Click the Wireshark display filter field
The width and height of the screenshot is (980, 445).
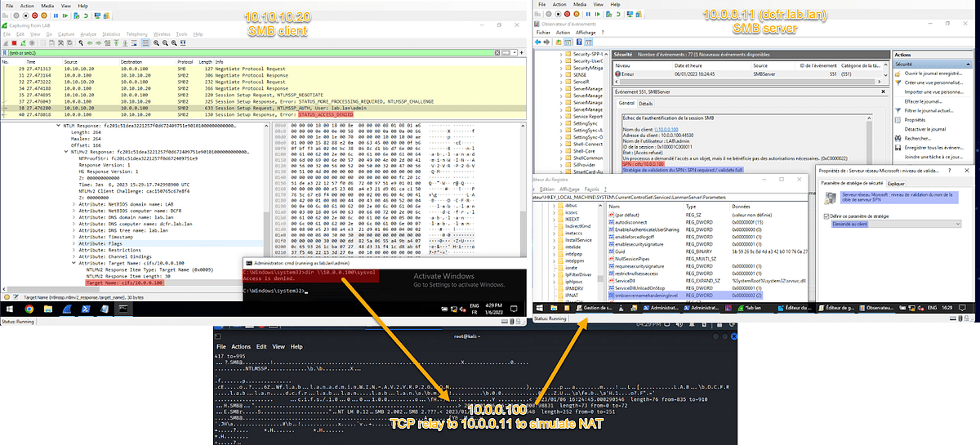[x=253, y=53]
